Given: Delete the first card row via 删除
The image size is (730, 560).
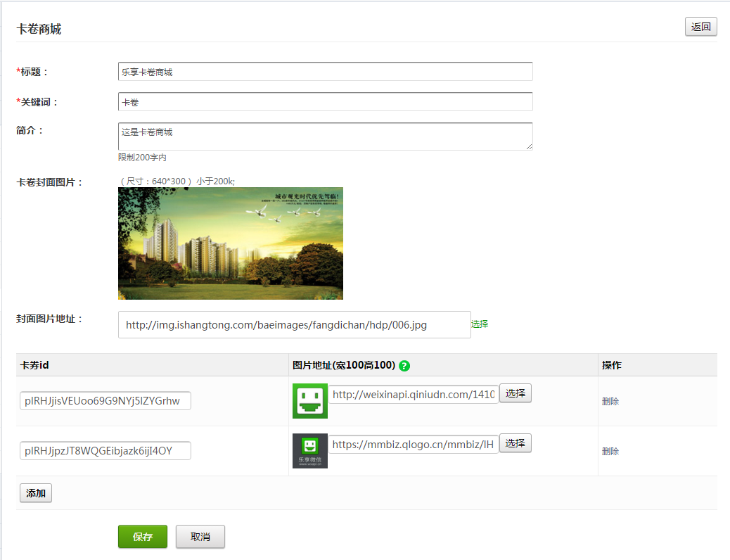Looking at the screenshot, I should pos(610,402).
